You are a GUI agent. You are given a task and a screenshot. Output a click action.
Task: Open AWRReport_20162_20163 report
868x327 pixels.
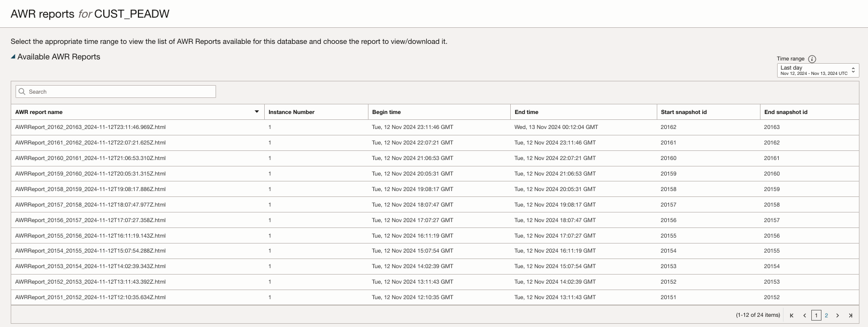[90, 127]
